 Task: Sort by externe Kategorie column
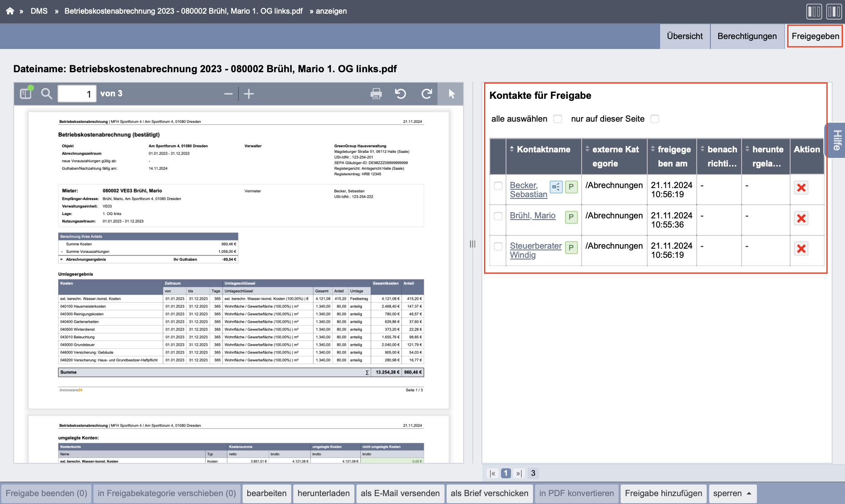pos(614,157)
